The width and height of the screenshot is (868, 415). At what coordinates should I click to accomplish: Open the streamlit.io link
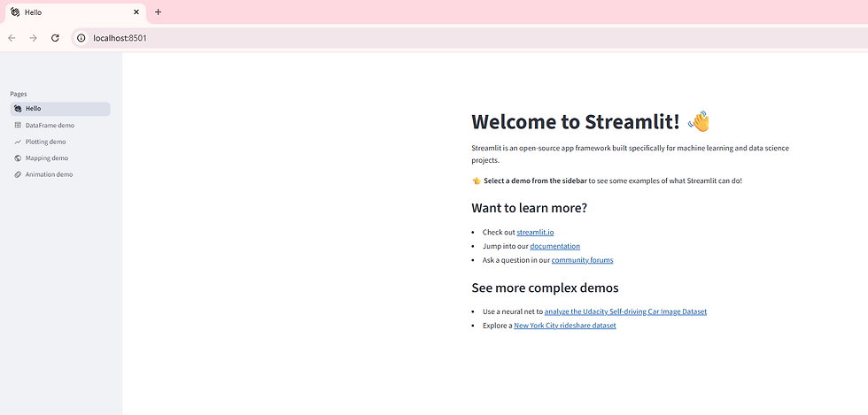coord(535,233)
